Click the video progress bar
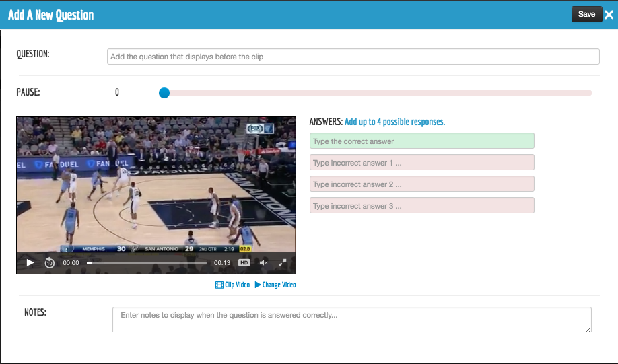Image resolution: width=618 pixels, height=364 pixels. pos(147,263)
